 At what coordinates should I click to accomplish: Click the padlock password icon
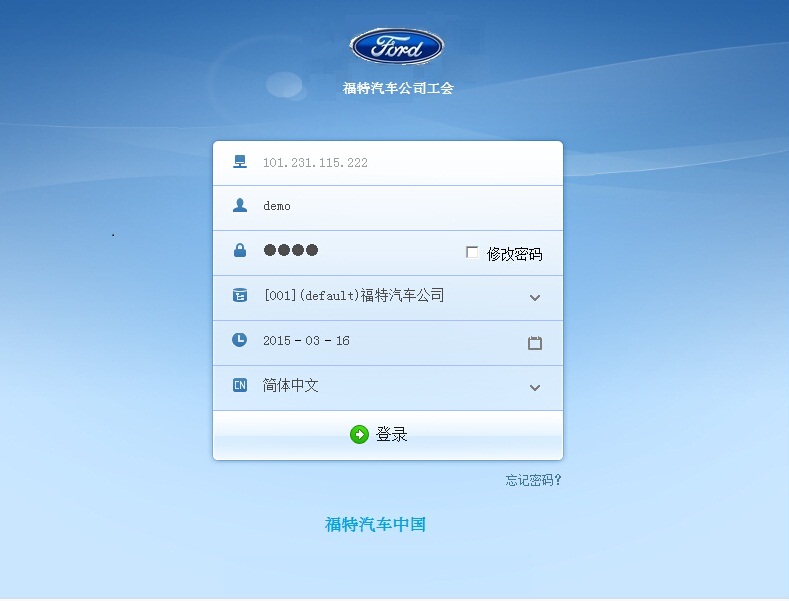tap(240, 250)
